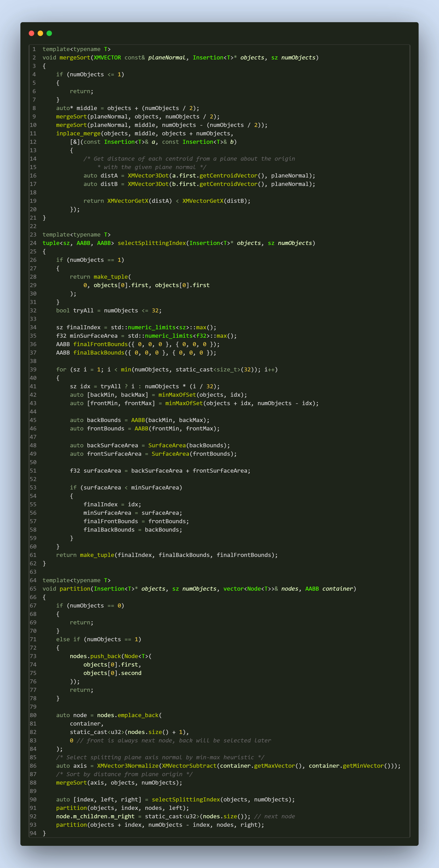Image resolution: width=439 pixels, height=868 pixels.
Task: Click the mergeSort function name on line 2
Action: (75, 58)
